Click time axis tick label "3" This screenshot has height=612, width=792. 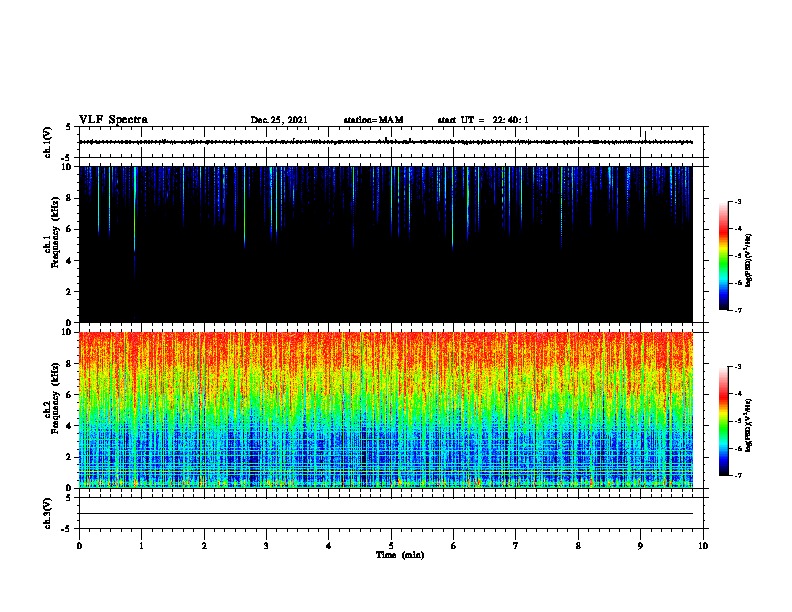coord(266,546)
